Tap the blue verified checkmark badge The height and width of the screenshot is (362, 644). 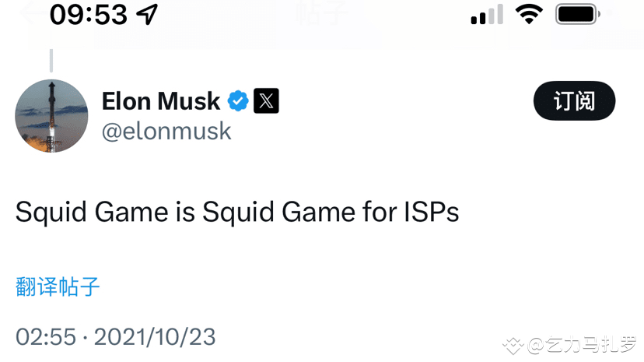point(238,101)
